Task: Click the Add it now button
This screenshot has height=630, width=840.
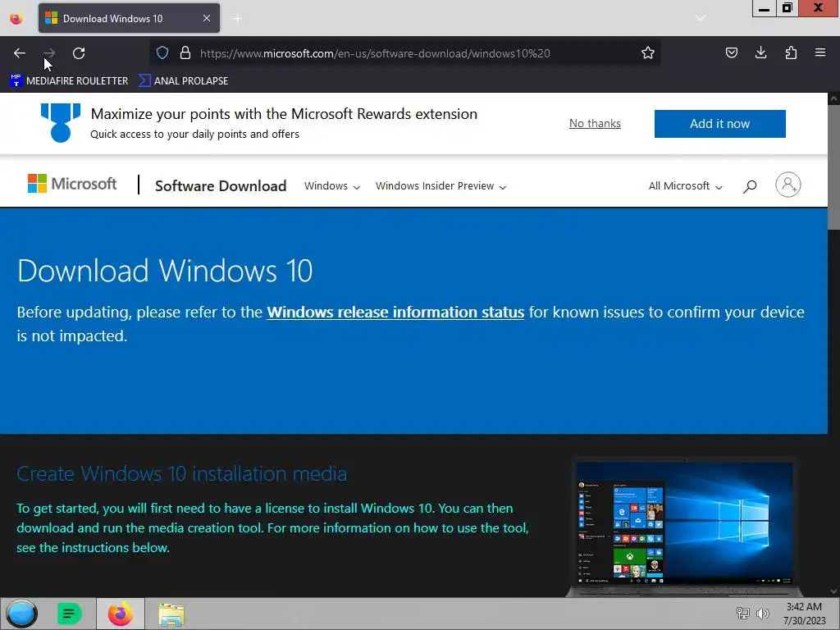Action: 719,124
